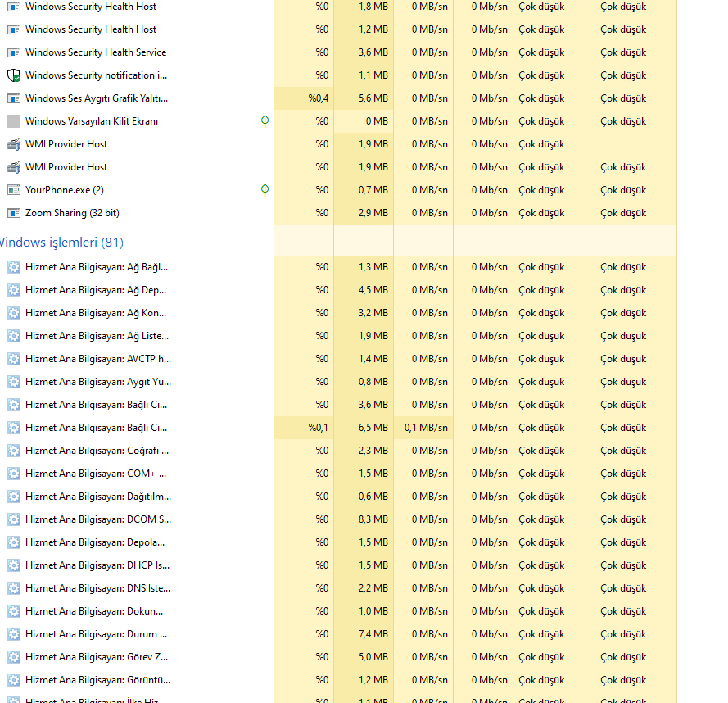Click the shield icon for Windows Security notification
728x703 pixels.
(14, 75)
